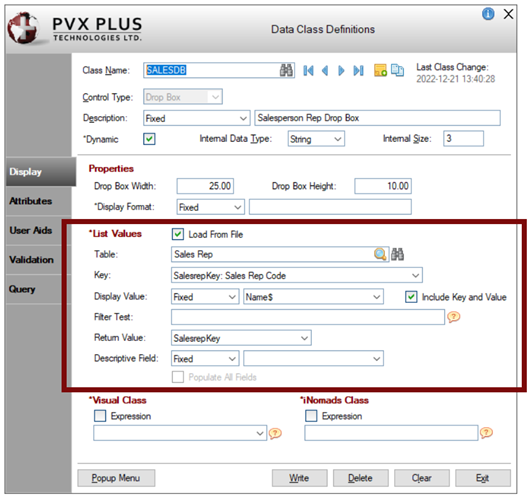Toggle the Dynamic checkbox
Viewport: 530px width, 499px height.
149,139
